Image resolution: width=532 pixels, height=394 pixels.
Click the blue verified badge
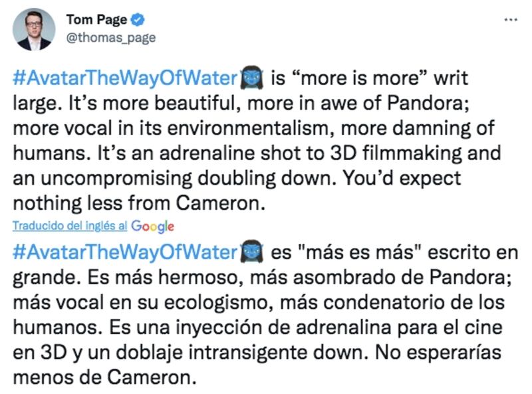(x=139, y=20)
